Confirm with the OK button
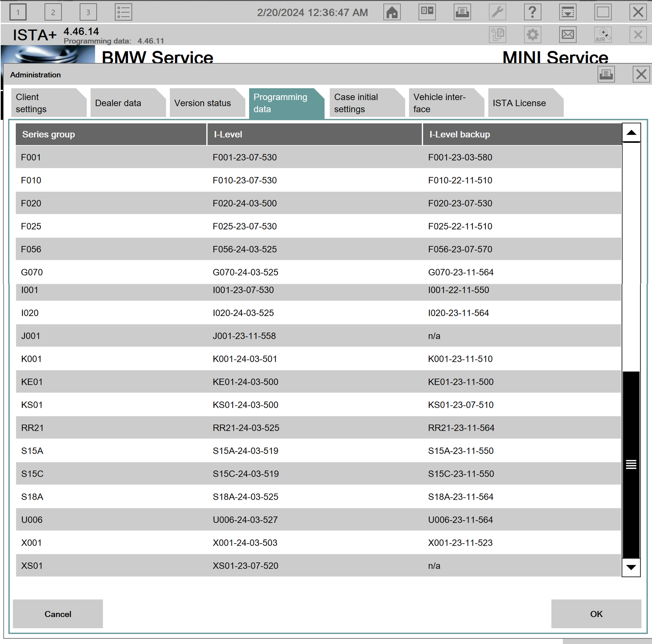652x644 pixels. coord(596,614)
